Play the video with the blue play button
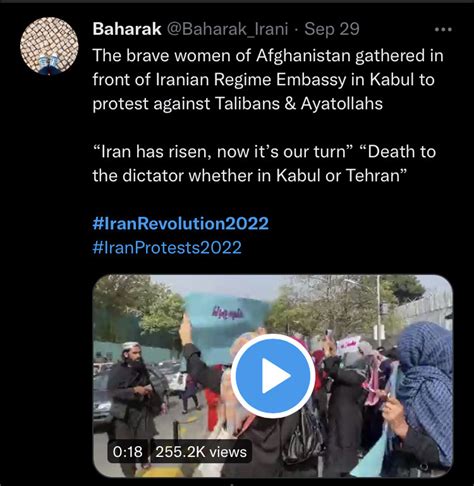This screenshot has width=474, height=486. pos(273,376)
